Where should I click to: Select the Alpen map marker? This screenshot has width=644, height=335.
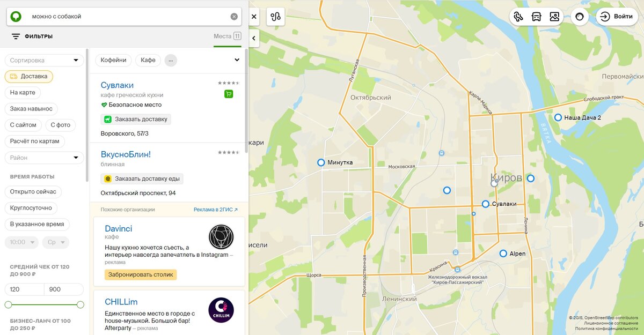point(503,254)
